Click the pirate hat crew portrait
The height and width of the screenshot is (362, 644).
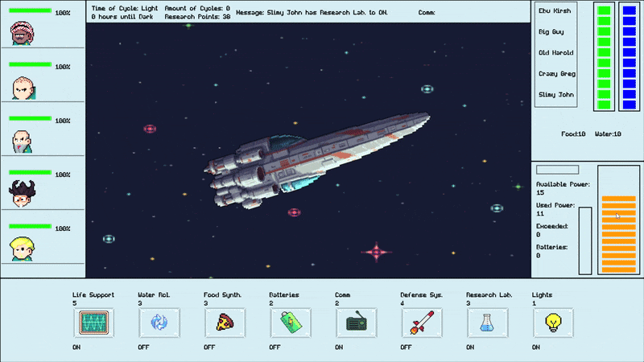coord(23,195)
